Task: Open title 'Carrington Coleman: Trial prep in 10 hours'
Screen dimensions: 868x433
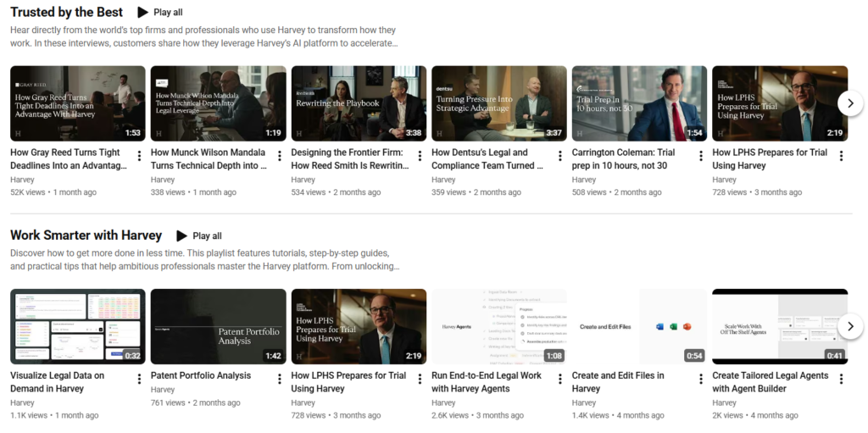Action: click(623, 159)
